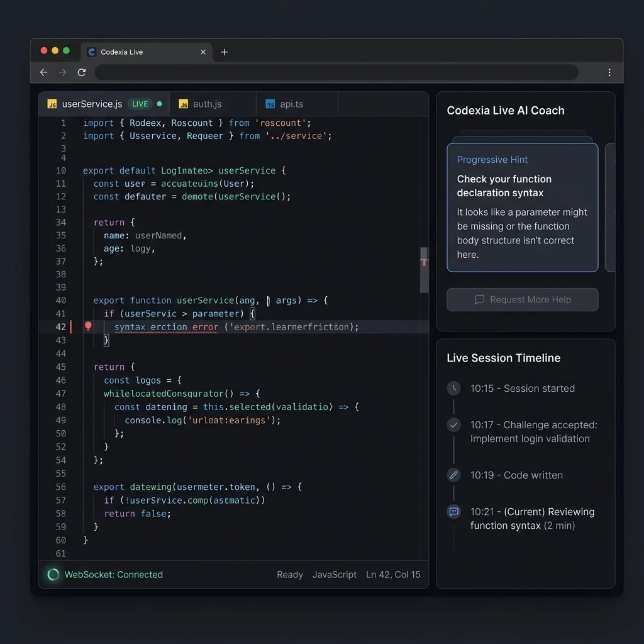Switch to the api.ts file tab

pos(297,104)
